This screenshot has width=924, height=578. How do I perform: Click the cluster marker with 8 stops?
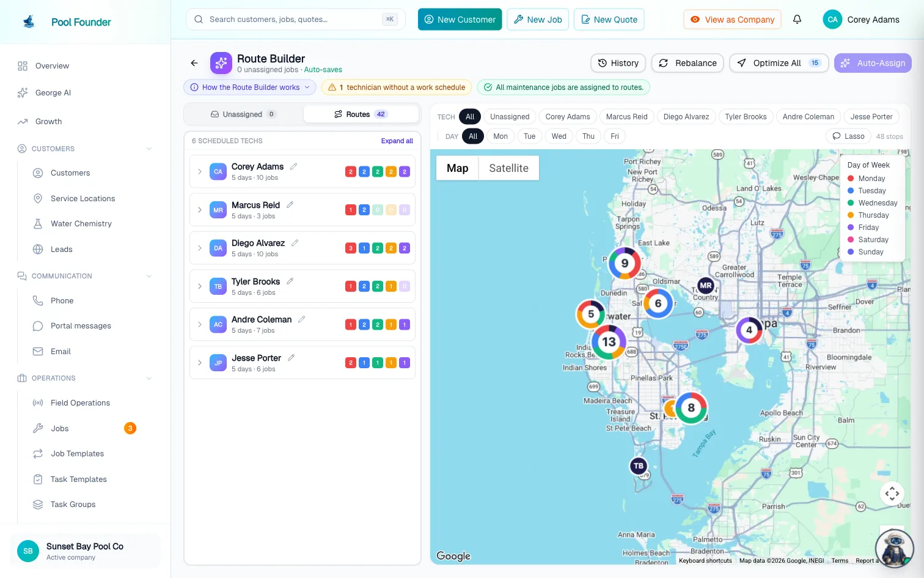(x=691, y=408)
